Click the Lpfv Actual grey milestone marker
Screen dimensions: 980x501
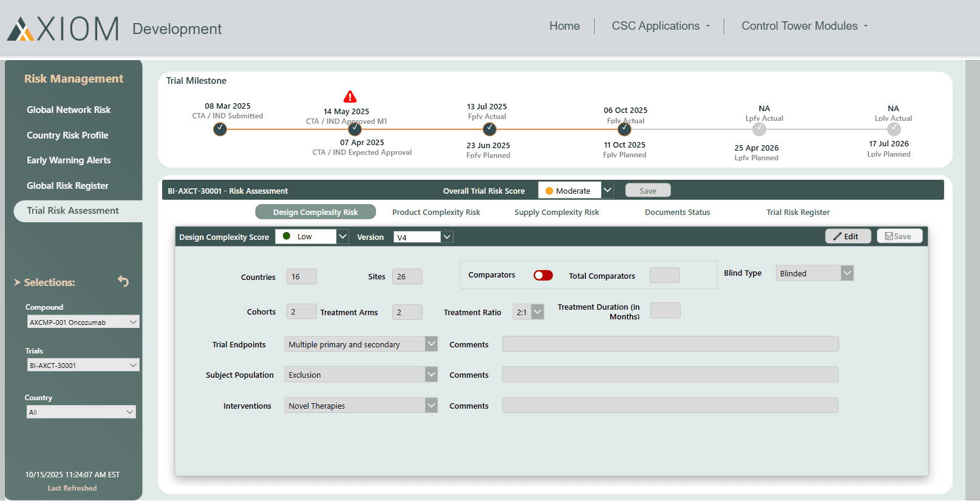(759, 129)
